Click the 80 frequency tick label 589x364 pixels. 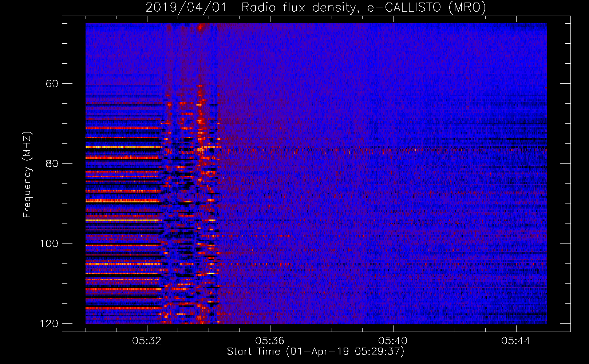point(52,163)
